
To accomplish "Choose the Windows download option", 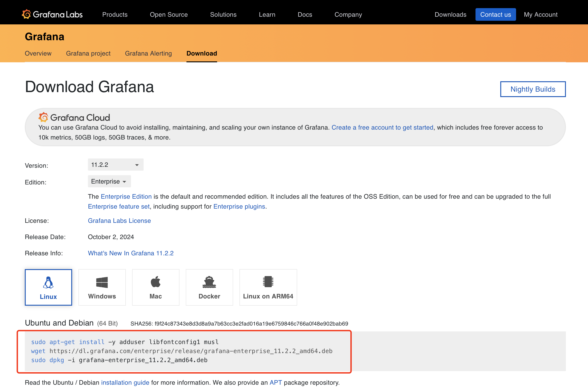I will pyautogui.click(x=102, y=287).
